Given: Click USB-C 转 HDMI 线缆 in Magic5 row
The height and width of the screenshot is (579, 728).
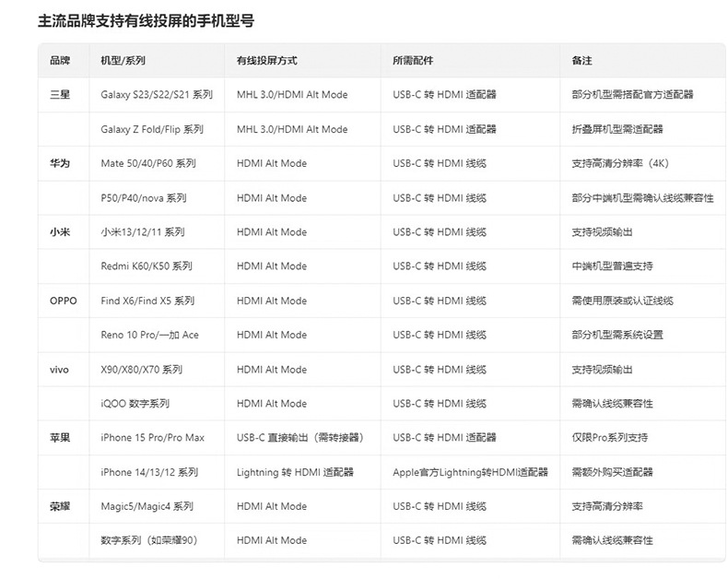Looking at the screenshot, I should click(x=440, y=506).
